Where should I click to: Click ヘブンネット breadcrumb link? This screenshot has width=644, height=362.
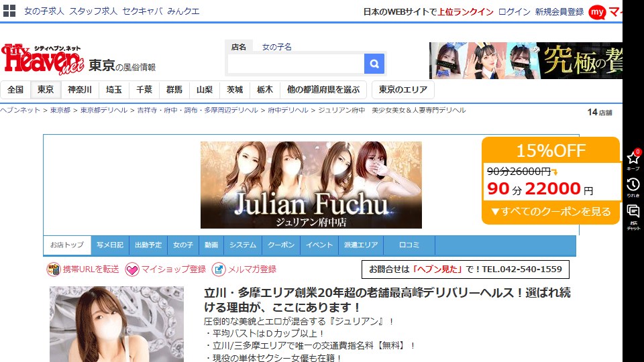click(x=20, y=110)
